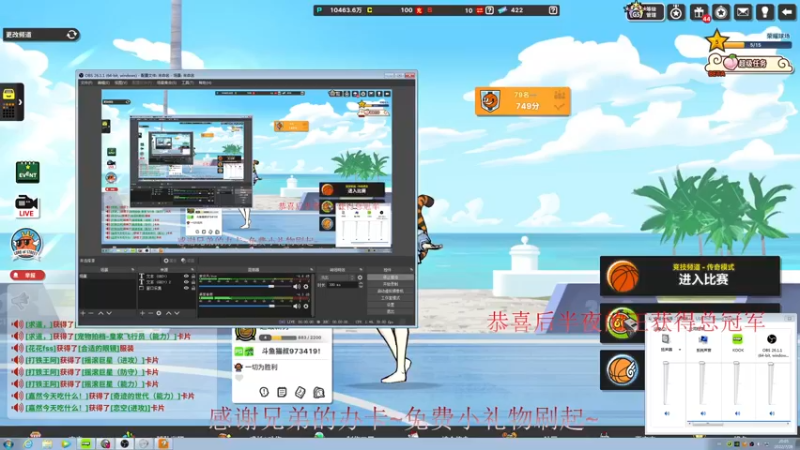Toggle visibility of the second text source in OBS

pos(186,282)
